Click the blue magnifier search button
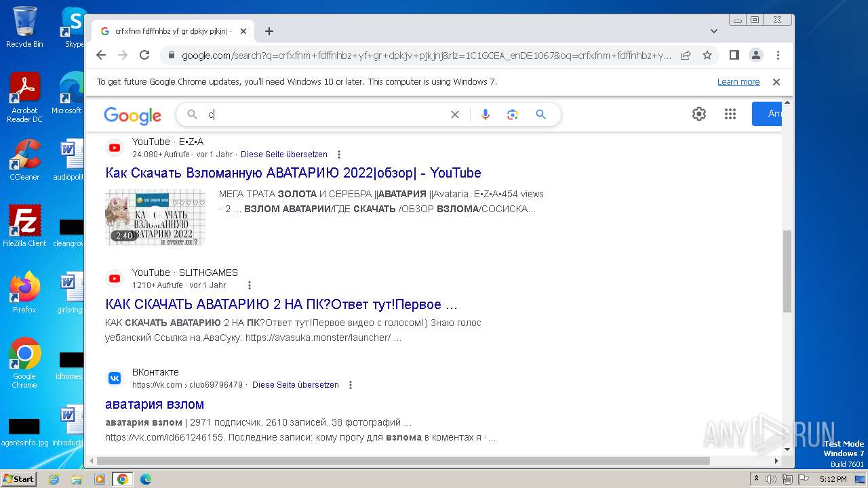Image resolution: width=868 pixels, height=488 pixels. pos(540,115)
